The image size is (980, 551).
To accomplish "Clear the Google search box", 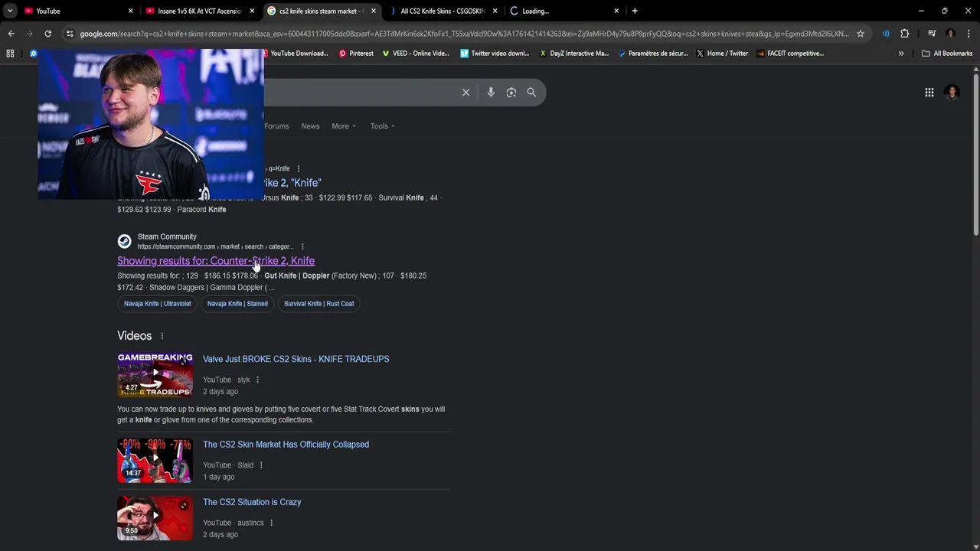I will pos(465,93).
